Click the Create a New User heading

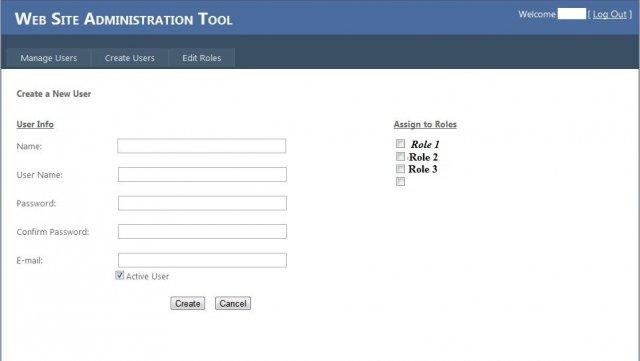click(54, 94)
